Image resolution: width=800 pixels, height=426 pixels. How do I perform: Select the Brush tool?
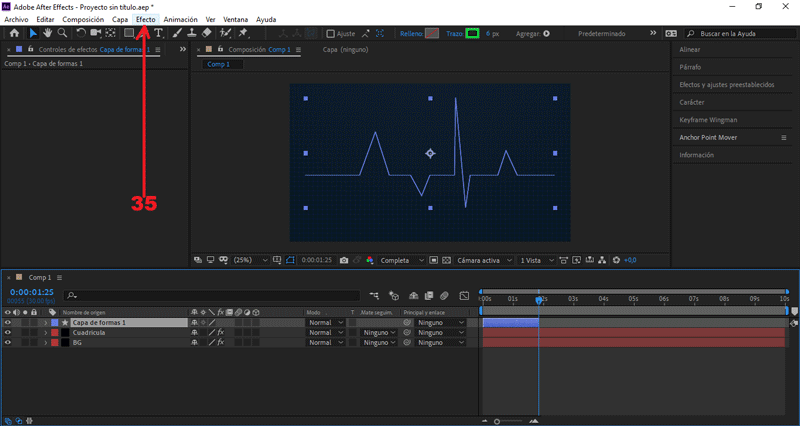pyautogui.click(x=177, y=33)
